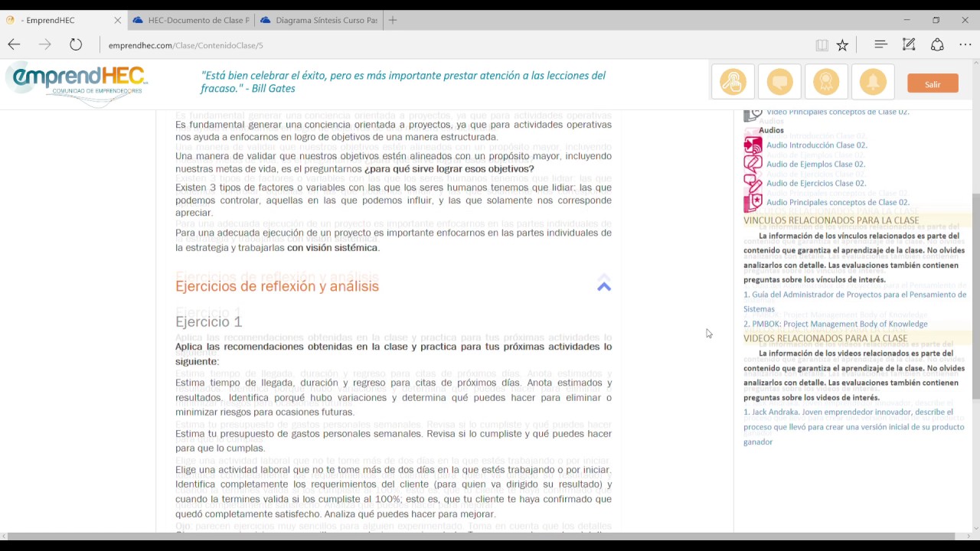The image size is (980, 551).
Task: Open Audio Introducción Clase 02 link
Action: (x=816, y=145)
